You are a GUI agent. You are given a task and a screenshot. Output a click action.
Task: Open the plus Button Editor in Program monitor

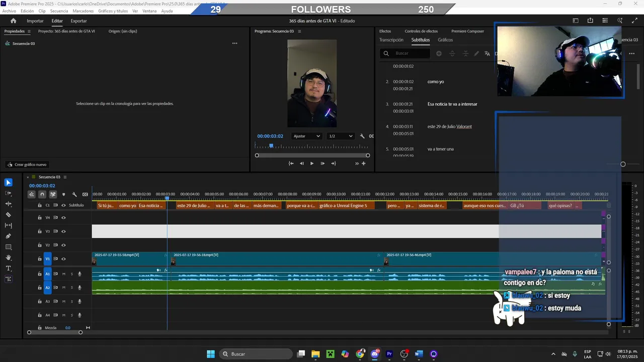point(364,163)
